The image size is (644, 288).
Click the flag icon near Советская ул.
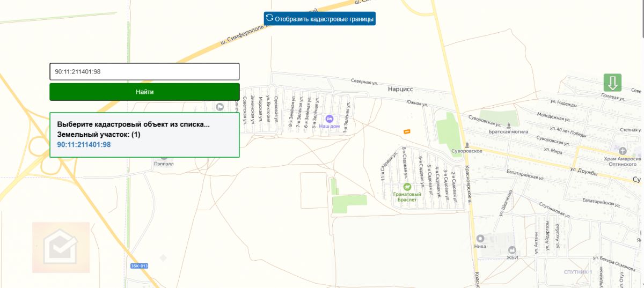(220, 107)
